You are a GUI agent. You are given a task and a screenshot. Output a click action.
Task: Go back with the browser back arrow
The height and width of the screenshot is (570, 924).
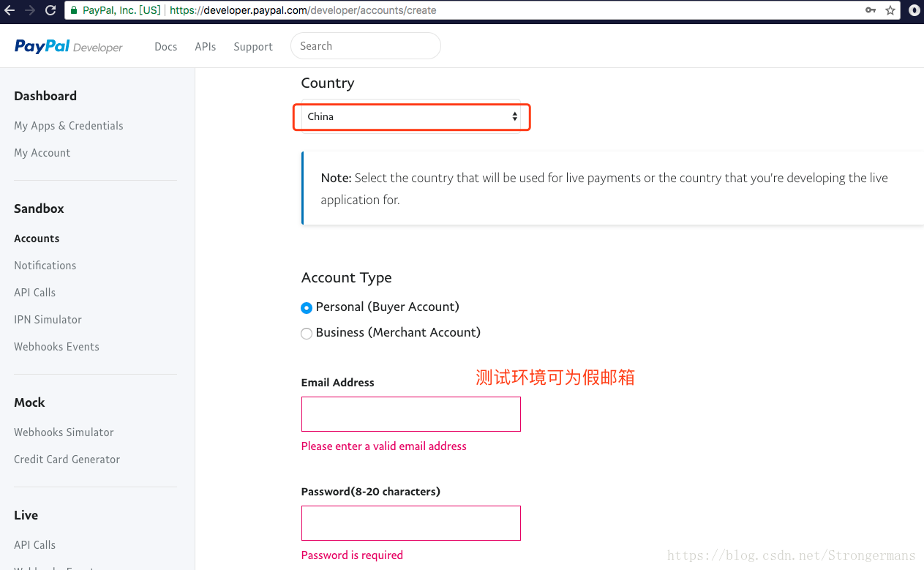pos(10,10)
